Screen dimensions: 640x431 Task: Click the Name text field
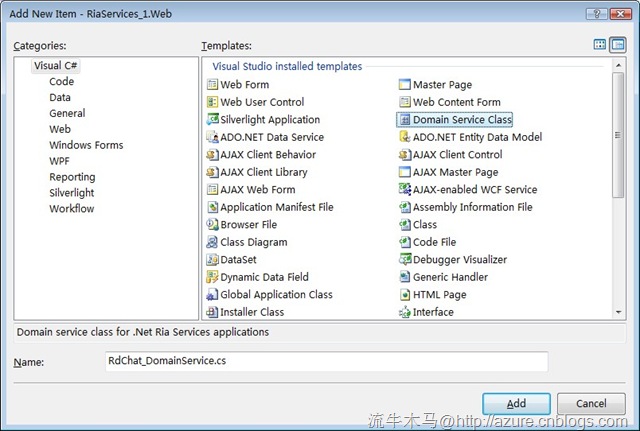point(326,361)
